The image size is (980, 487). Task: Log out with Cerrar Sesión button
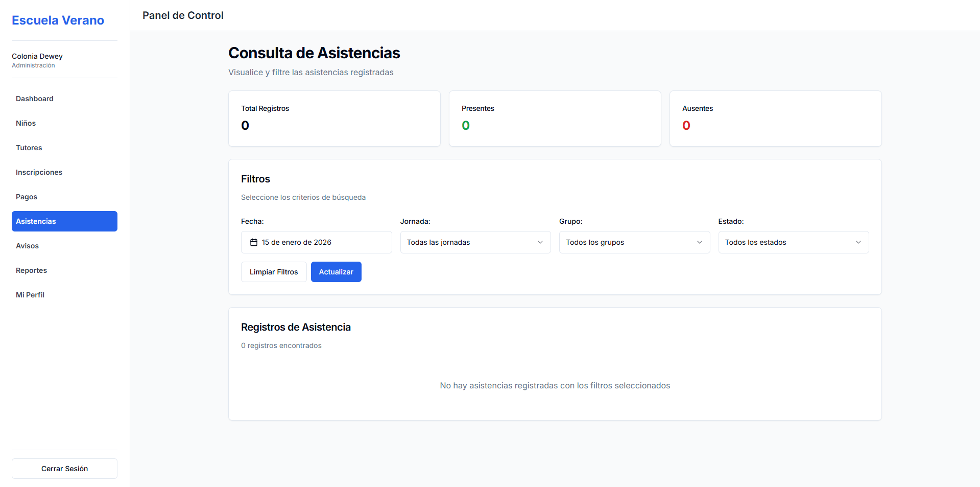(64, 469)
